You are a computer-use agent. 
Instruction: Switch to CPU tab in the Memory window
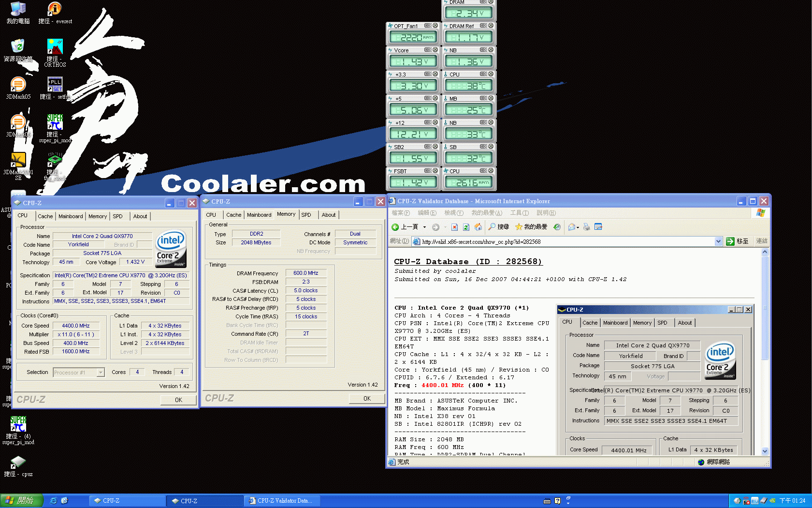pos(211,215)
